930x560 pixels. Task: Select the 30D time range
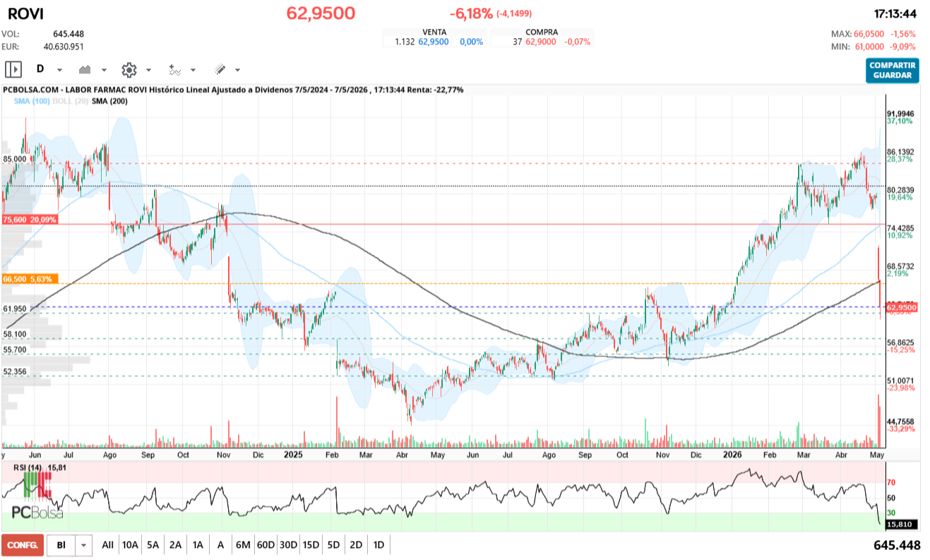(288, 545)
